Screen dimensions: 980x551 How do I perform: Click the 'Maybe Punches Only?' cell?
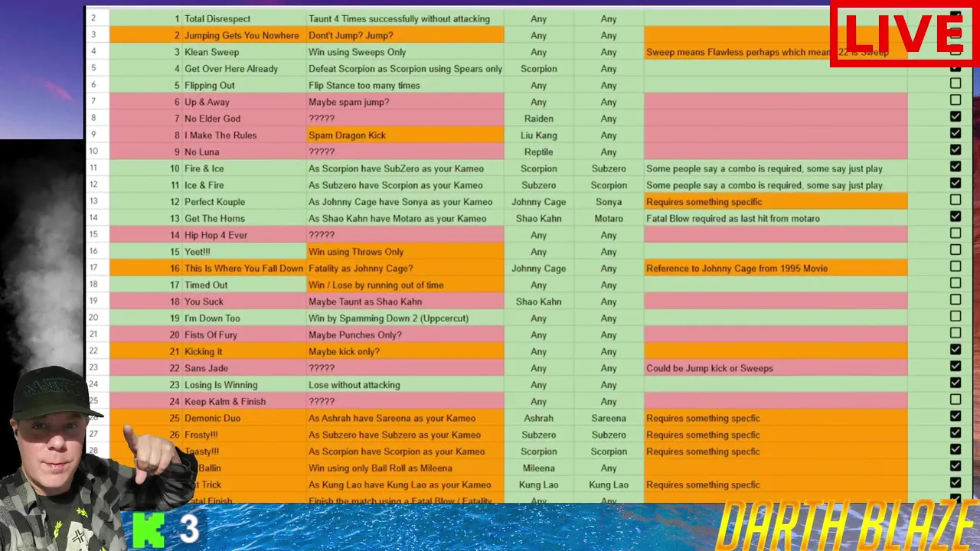[405, 335]
